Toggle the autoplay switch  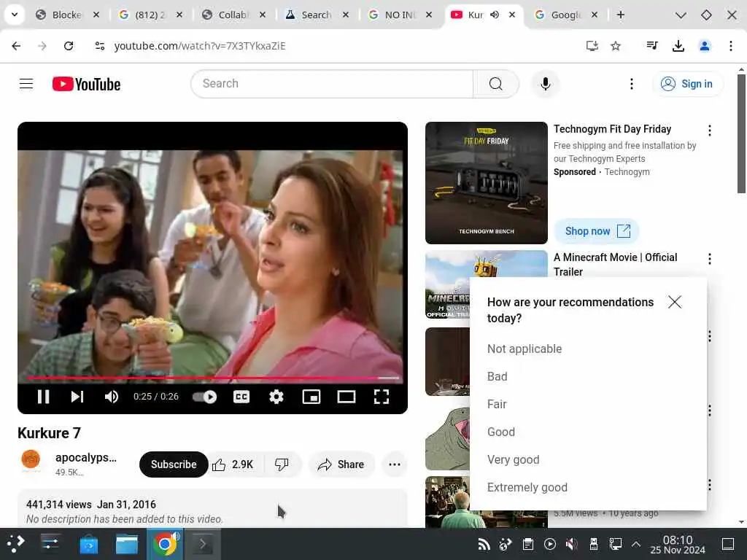(204, 397)
